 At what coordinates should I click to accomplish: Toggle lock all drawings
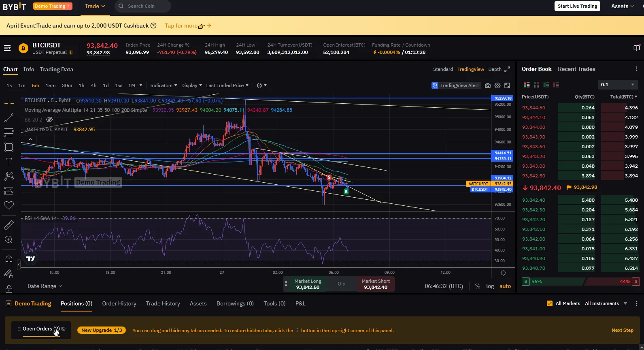pyautogui.click(x=9, y=289)
